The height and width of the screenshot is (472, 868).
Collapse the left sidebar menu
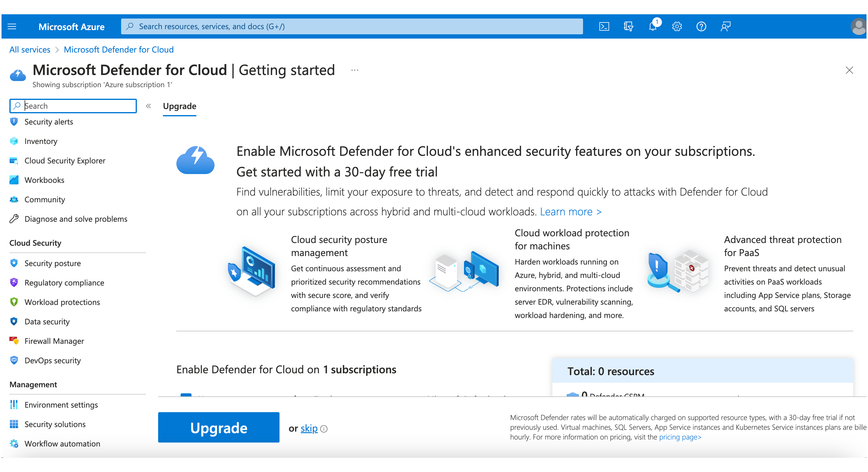click(x=148, y=106)
